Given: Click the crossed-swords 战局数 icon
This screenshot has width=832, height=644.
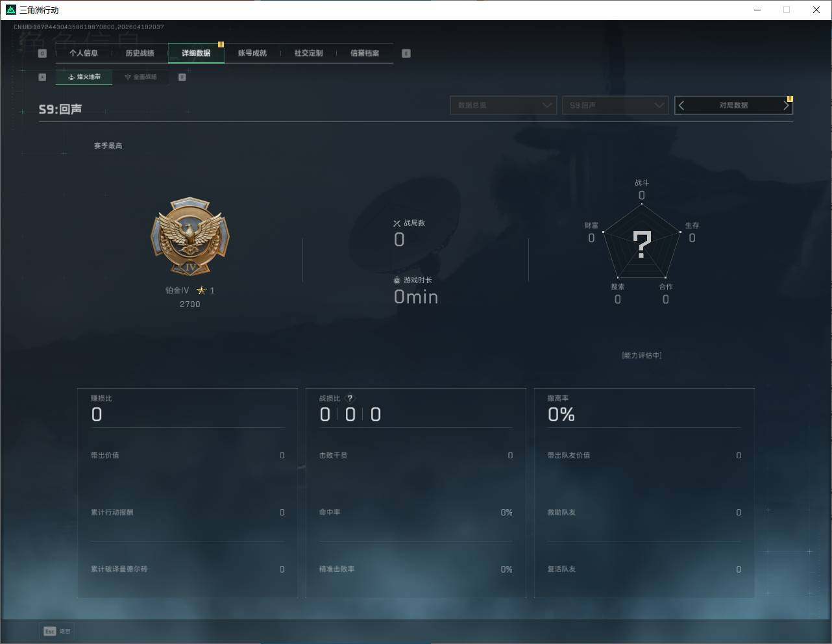Looking at the screenshot, I should coord(397,223).
